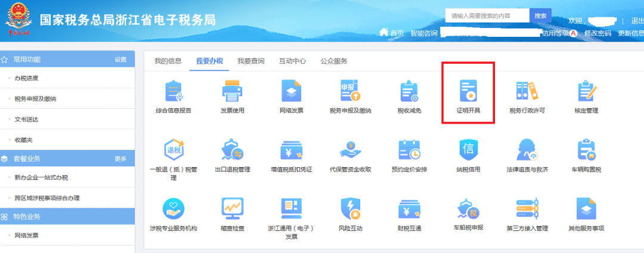Go to 首页 home icon link
This screenshot has width=644, height=253.
click(392, 32)
